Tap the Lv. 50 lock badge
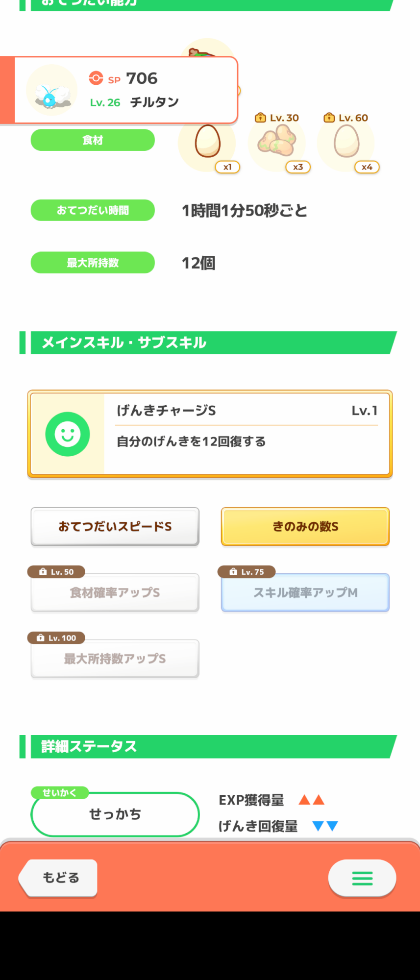Image resolution: width=420 pixels, height=980 pixels. click(56, 572)
